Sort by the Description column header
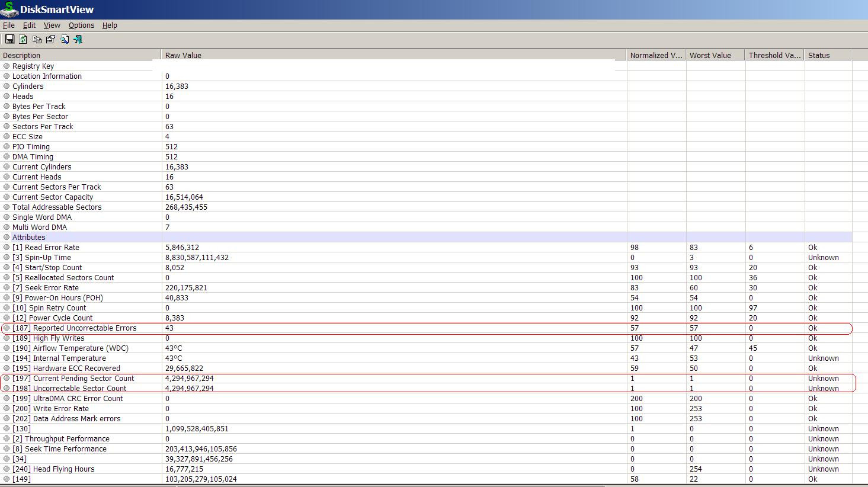 pos(81,55)
